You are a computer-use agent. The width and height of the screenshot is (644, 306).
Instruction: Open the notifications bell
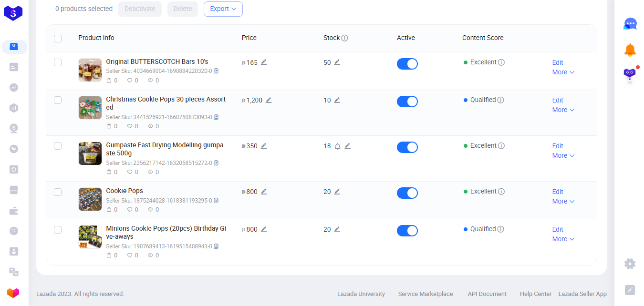(630, 50)
